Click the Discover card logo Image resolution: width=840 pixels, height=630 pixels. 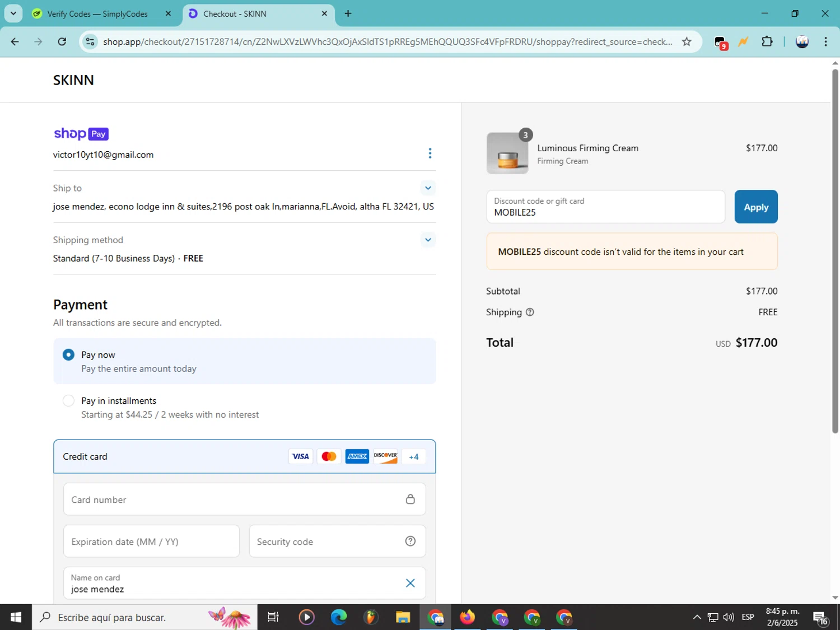[385, 456]
